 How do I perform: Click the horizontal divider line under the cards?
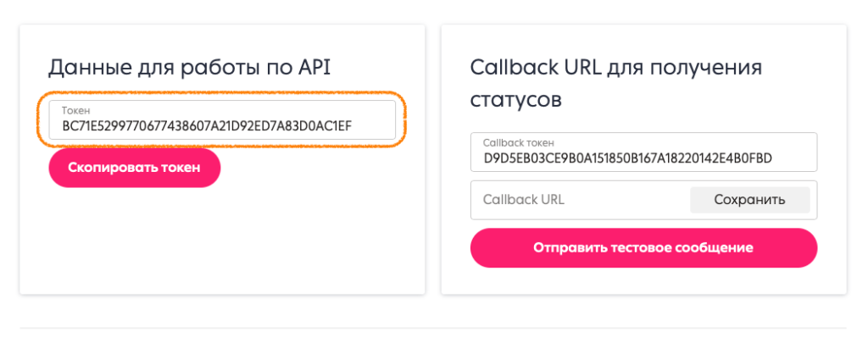432,328
